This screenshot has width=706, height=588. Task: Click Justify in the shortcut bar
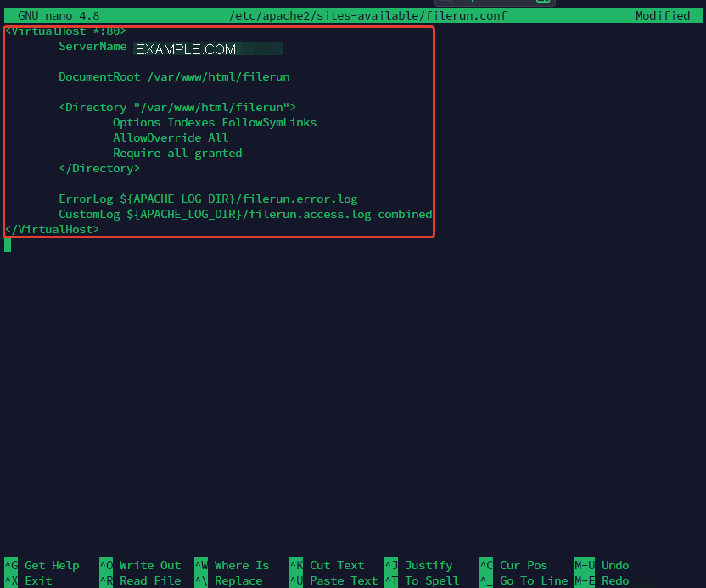click(429, 565)
